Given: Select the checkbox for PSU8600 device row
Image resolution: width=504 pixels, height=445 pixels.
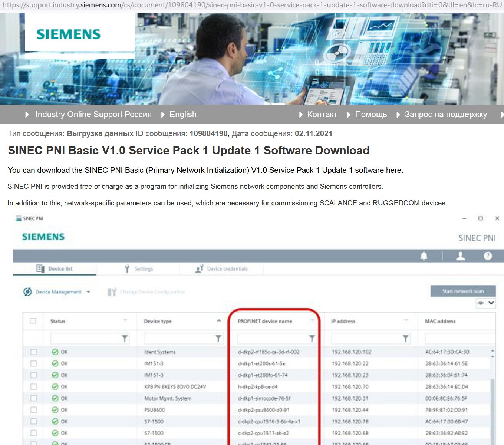Looking at the screenshot, I should tap(33, 410).
